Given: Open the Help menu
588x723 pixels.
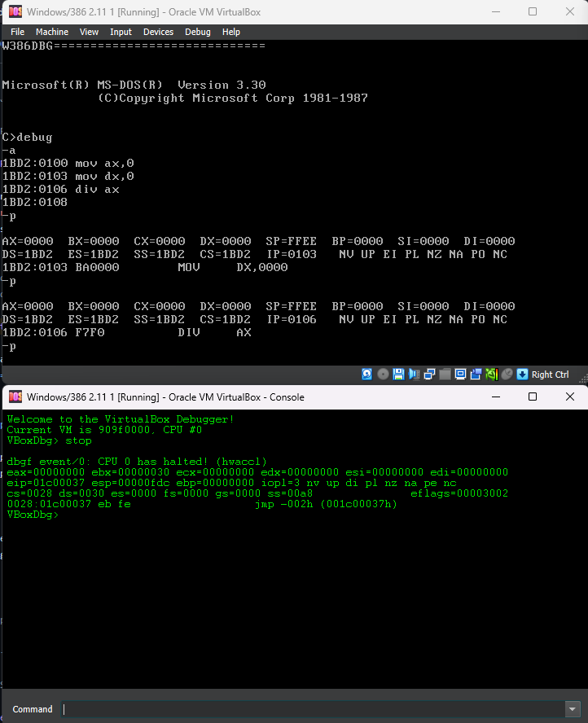Looking at the screenshot, I should [x=231, y=32].
